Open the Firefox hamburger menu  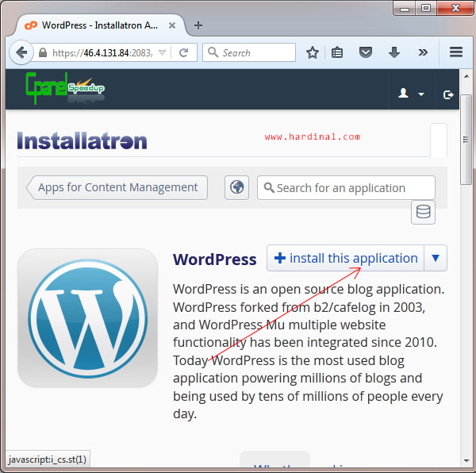456,52
